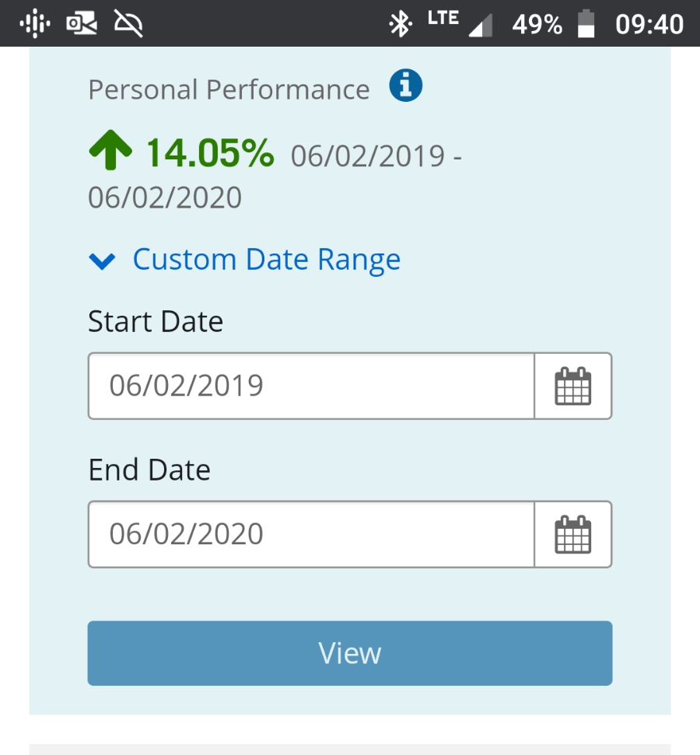
Task: Tap the battery icon in status bar
Action: pyautogui.click(x=586, y=24)
